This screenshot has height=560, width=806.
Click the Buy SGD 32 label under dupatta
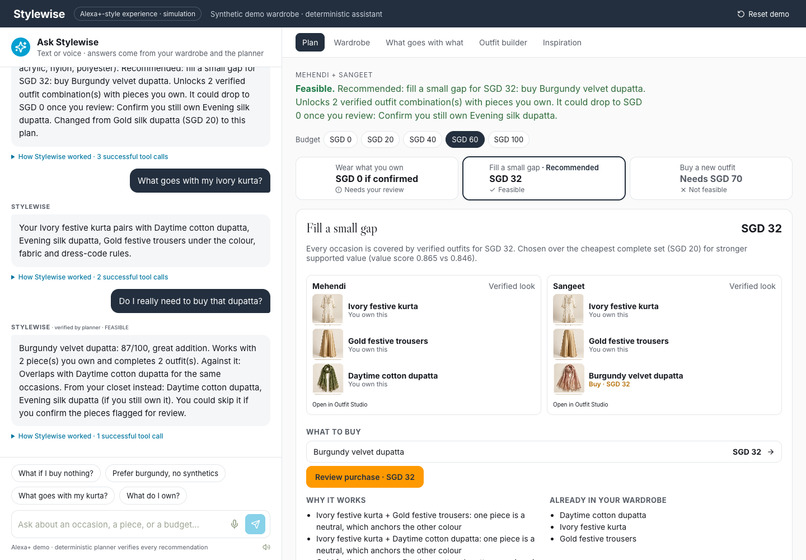pos(609,385)
